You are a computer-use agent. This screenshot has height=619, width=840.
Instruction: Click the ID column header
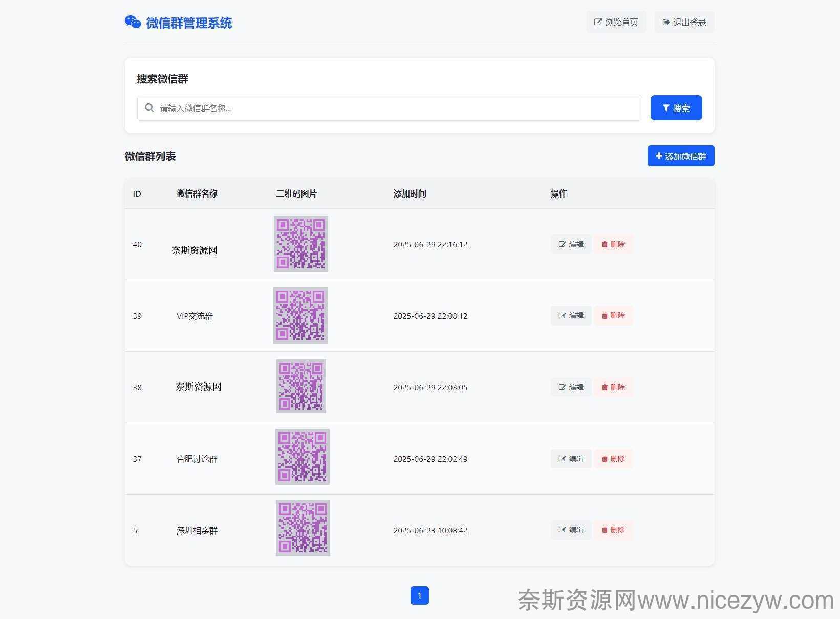(137, 194)
